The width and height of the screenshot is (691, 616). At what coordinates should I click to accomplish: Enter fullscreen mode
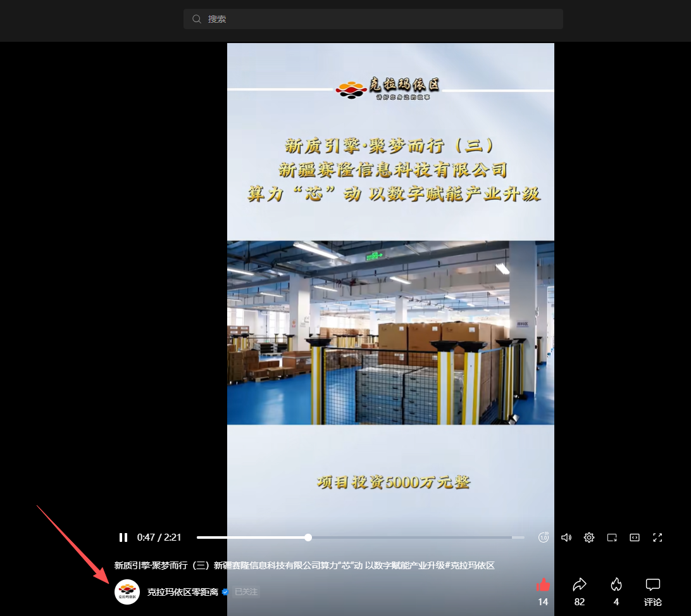[657, 537]
